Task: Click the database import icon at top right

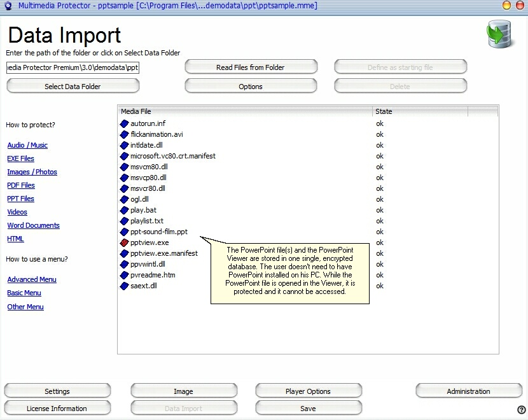Action: click(x=498, y=34)
